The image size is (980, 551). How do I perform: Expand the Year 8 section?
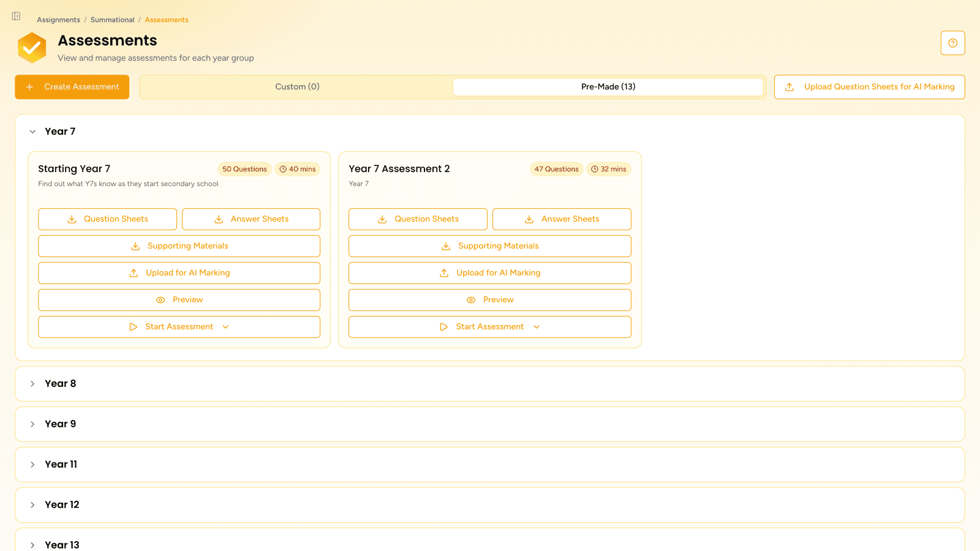(490, 384)
